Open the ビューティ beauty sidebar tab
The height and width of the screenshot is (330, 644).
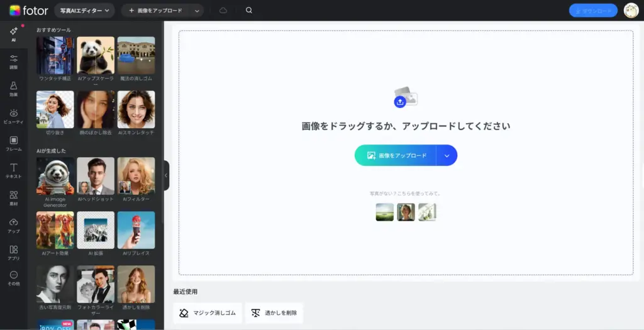pos(14,116)
